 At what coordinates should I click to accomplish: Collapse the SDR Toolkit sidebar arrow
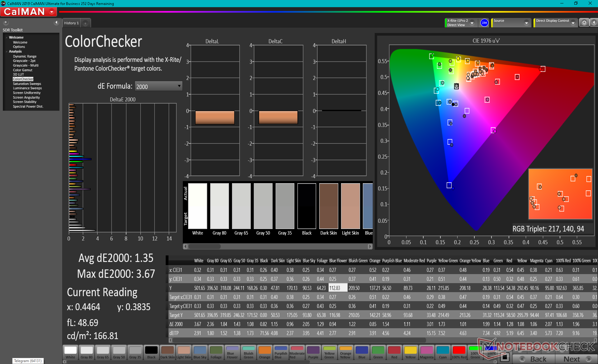point(56,22)
